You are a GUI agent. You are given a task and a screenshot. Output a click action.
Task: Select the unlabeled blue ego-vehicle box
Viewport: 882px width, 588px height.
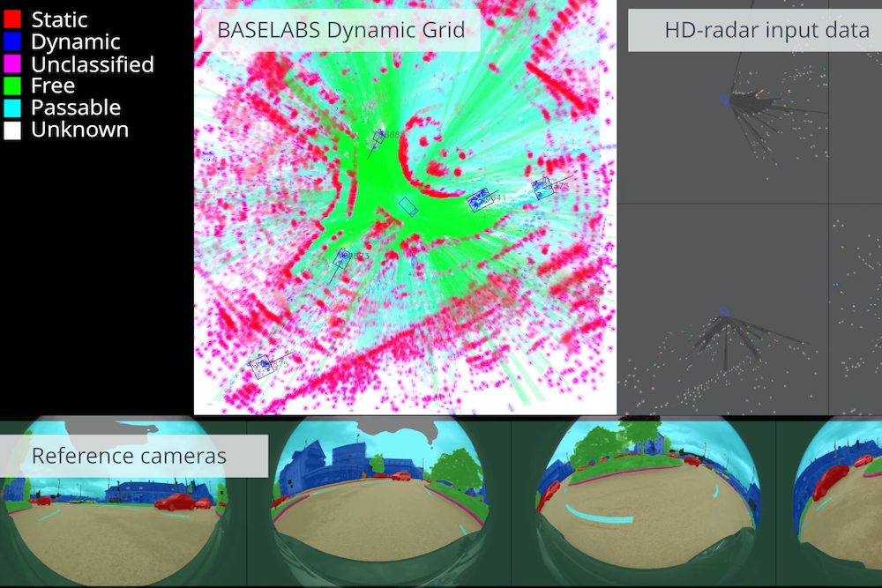point(407,206)
